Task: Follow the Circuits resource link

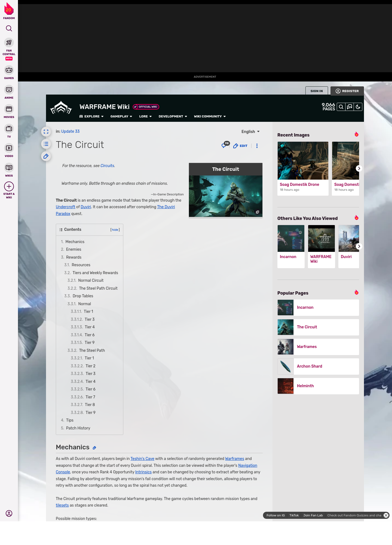Action: [x=107, y=166]
